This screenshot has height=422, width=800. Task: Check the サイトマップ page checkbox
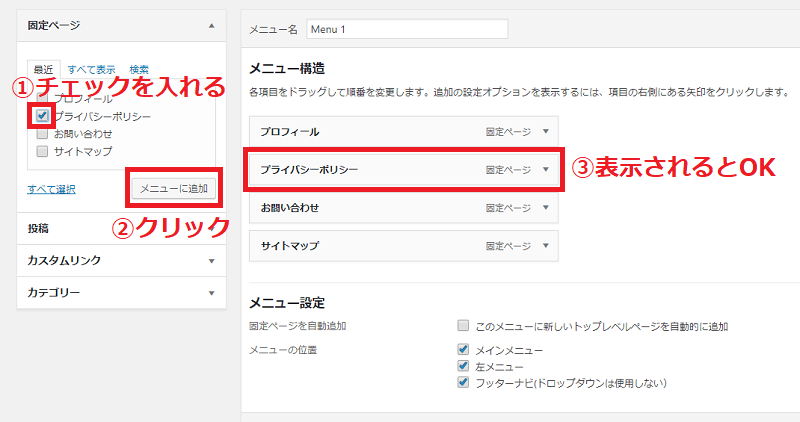click(42, 151)
